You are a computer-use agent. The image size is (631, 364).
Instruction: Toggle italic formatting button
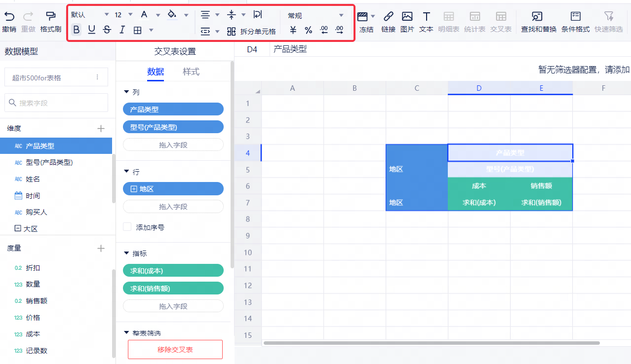(x=122, y=30)
